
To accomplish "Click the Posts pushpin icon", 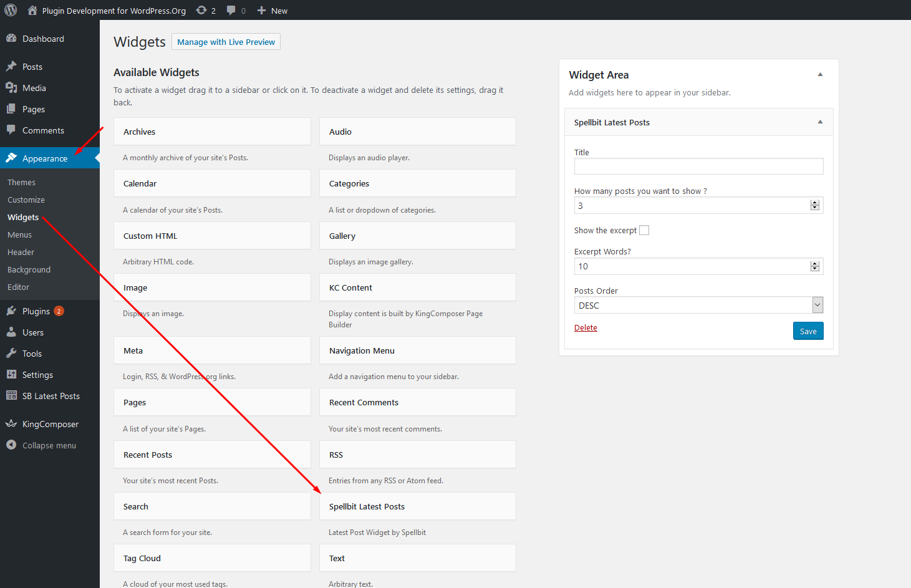I will pos(11,67).
